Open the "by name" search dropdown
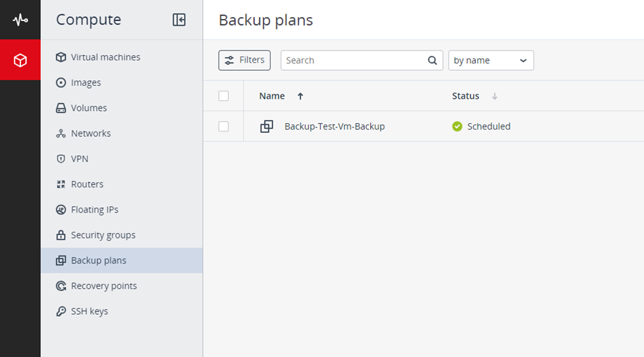 pos(491,61)
